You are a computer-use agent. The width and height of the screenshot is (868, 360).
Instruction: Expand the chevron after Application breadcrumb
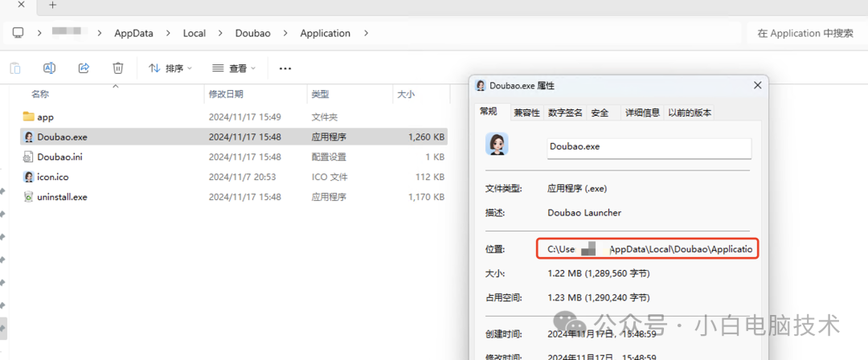pyautogui.click(x=366, y=33)
